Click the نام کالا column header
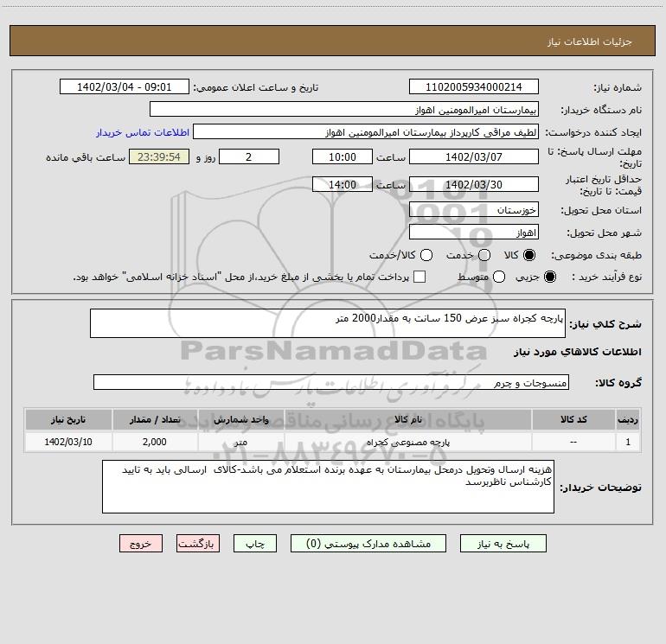Viewport: 666px width, 644px height. (x=408, y=419)
